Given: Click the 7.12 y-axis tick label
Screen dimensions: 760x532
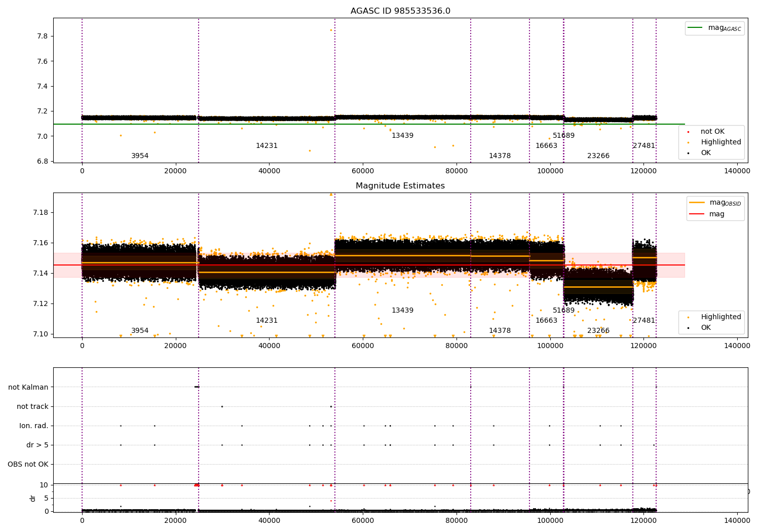Looking at the screenshot, I should [41, 304].
